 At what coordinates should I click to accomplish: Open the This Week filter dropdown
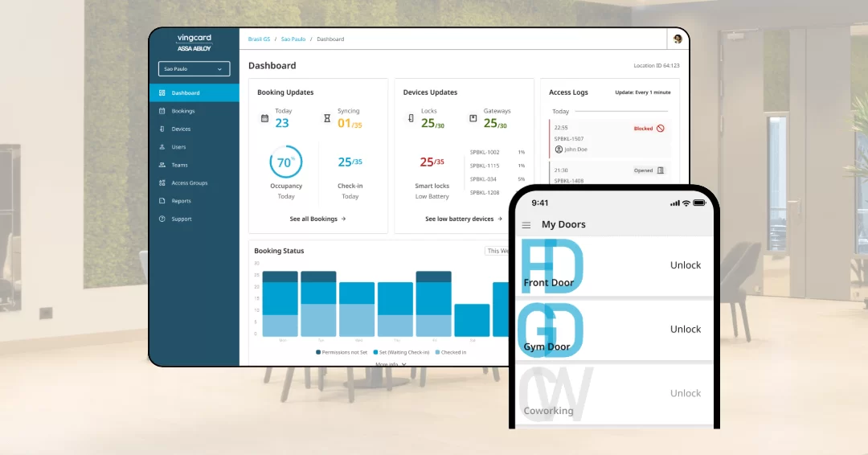[498, 251]
